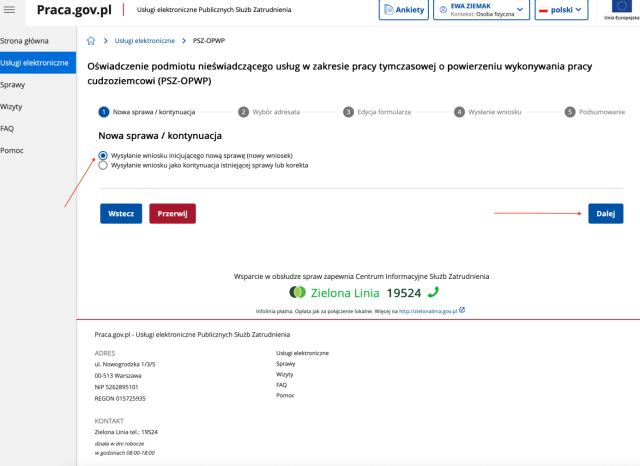Click the green phone icon
The height and width of the screenshot is (466, 640).
click(x=433, y=292)
